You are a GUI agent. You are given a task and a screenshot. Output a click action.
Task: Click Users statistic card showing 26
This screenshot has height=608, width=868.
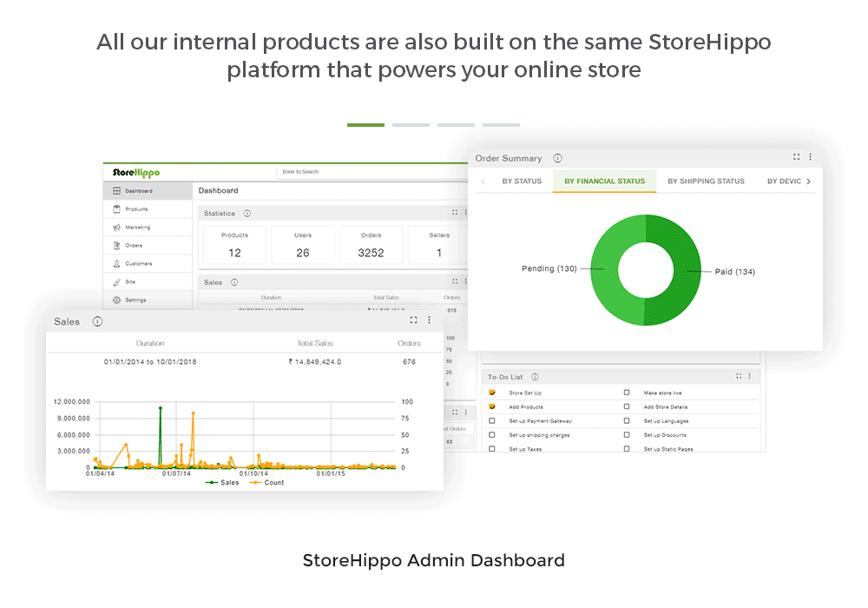point(303,244)
